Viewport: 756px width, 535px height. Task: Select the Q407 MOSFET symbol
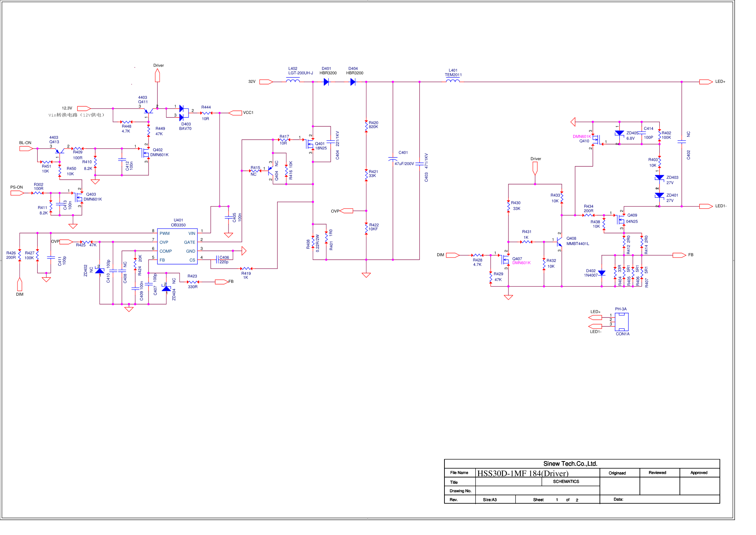tap(506, 260)
